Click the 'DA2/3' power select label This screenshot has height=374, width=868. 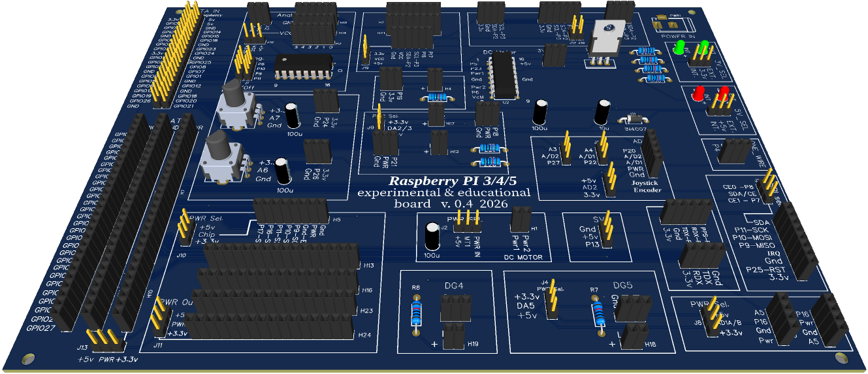(400, 129)
